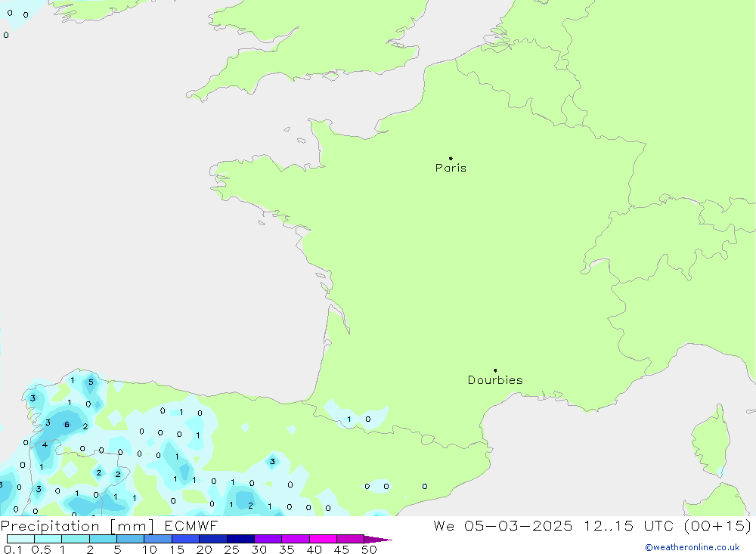Select the Paris location dot marker

point(451,158)
